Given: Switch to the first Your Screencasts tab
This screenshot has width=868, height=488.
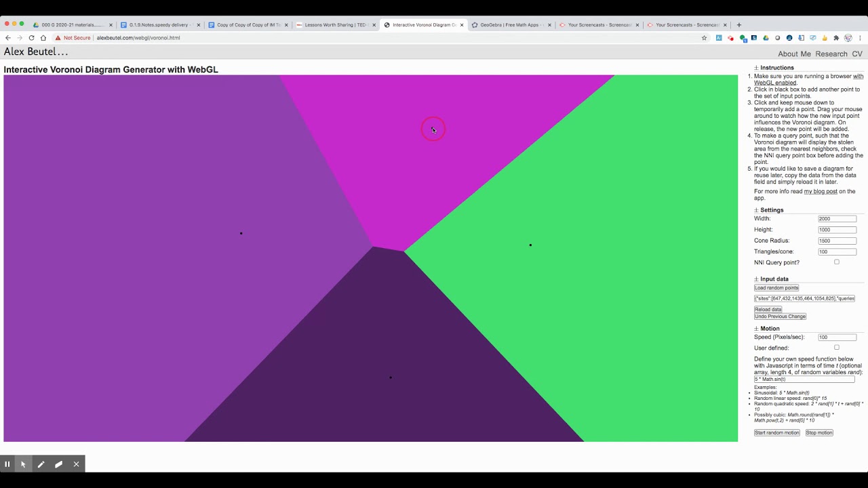Looking at the screenshot, I should click(599, 25).
